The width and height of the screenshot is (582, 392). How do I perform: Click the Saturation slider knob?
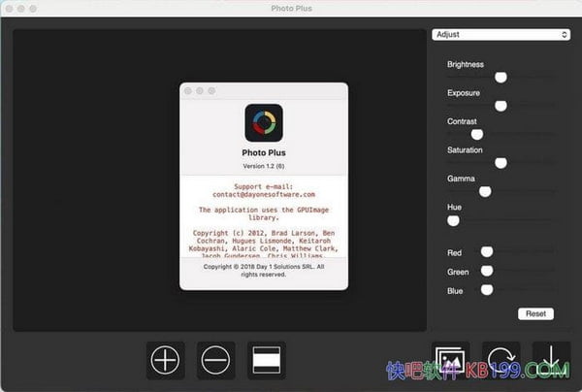click(x=501, y=163)
